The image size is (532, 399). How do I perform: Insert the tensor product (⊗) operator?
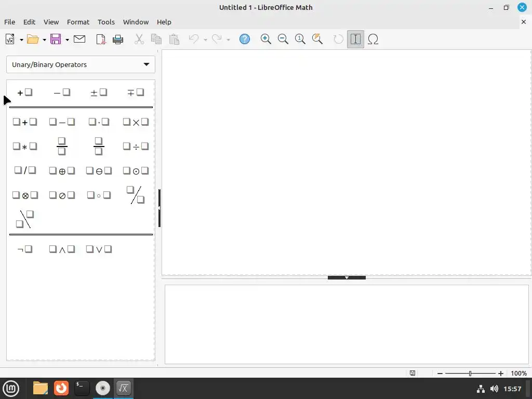(25, 195)
